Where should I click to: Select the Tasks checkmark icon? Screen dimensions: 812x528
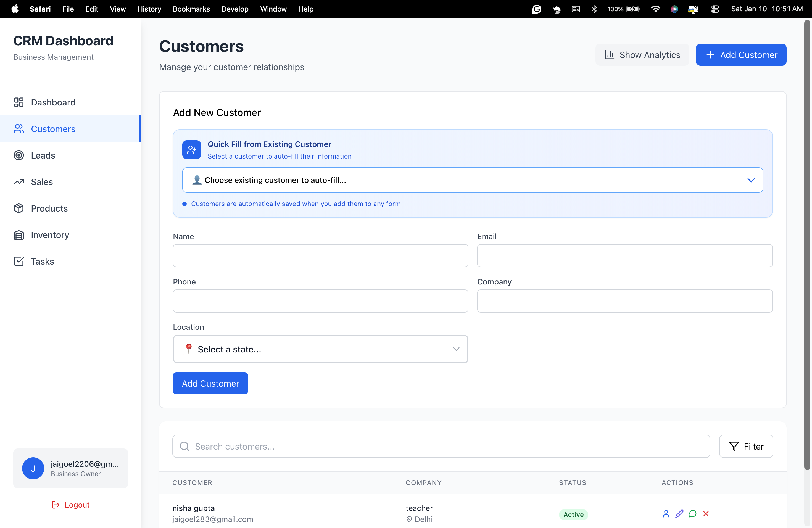click(19, 261)
